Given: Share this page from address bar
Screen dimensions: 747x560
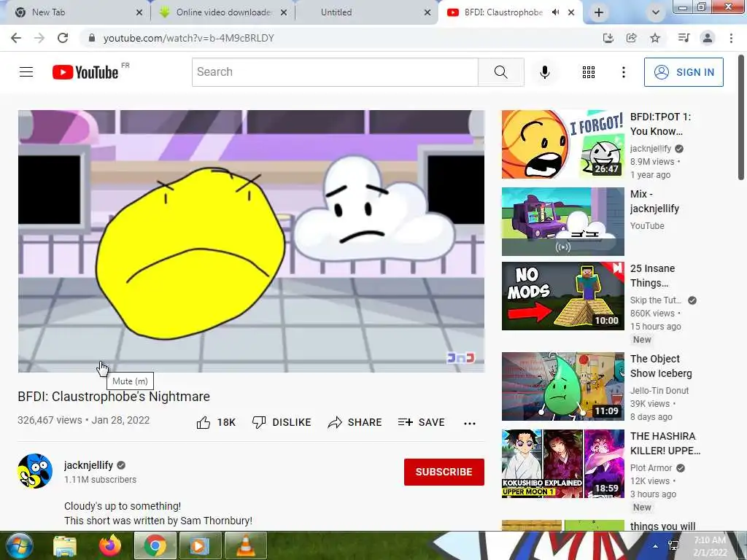Looking at the screenshot, I should tap(631, 38).
